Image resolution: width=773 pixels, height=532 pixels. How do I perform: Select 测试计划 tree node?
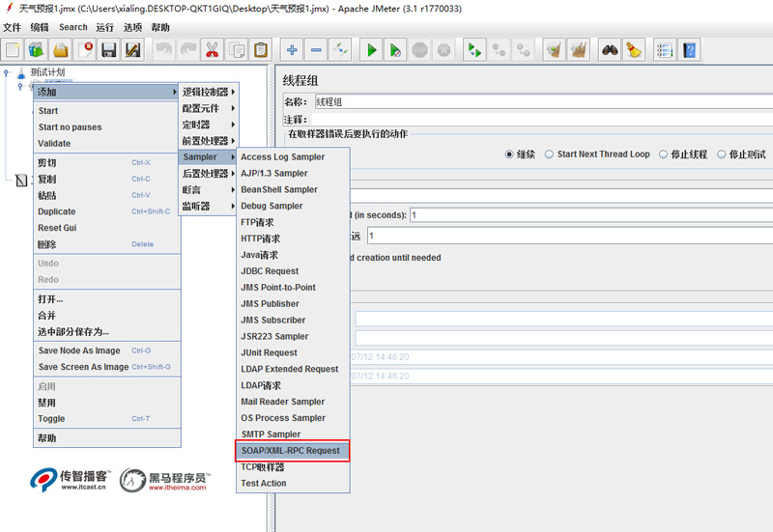(47, 72)
